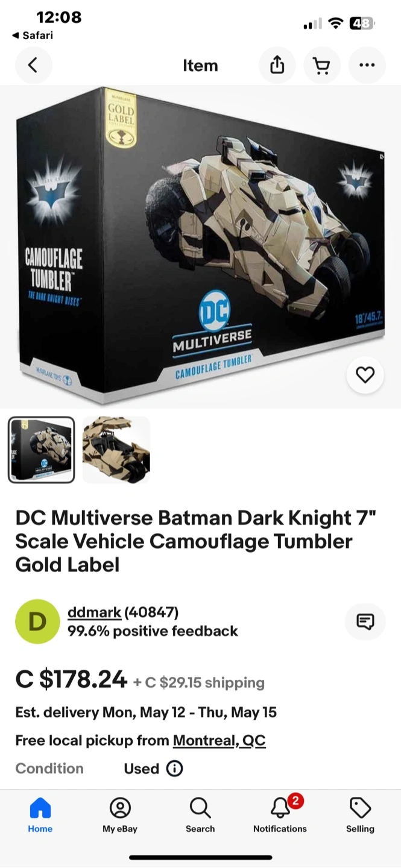Select the open-cockpit Tumbler thumbnail
The height and width of the screenshot is (868, 401).
pyautogui.click(x=116, y=450)
